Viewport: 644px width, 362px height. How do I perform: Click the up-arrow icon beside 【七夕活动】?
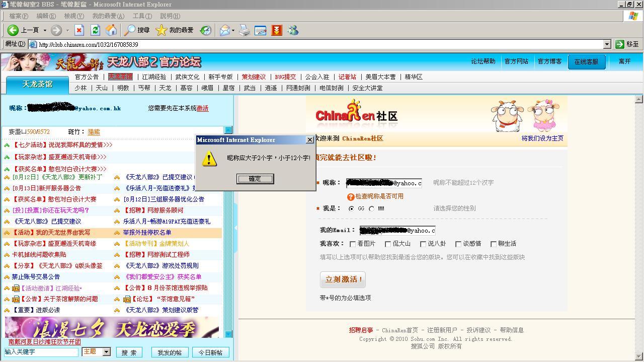[x=7, y=145]
